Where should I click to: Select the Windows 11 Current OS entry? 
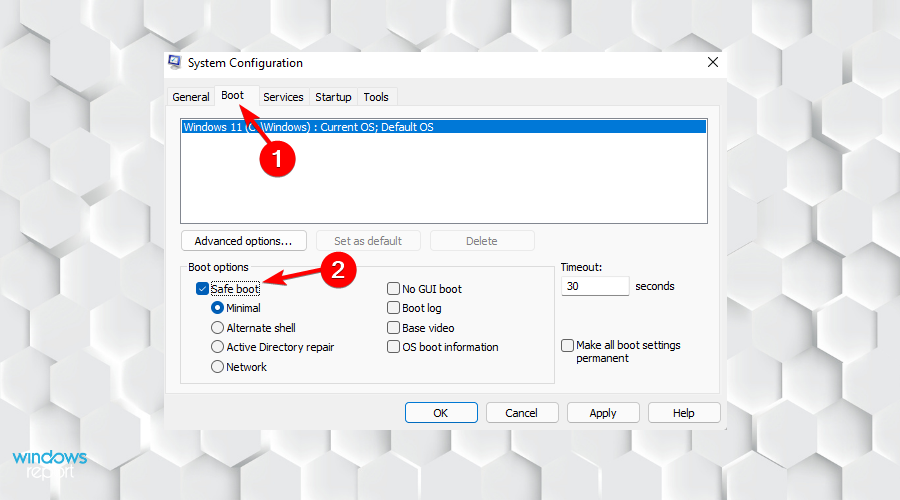click(444, 127)
